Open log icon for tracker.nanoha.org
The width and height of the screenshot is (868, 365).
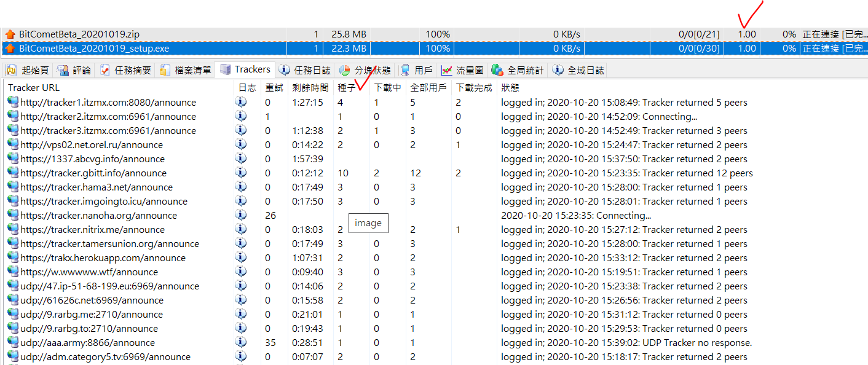pyautogui.click(x=241, y=215)
